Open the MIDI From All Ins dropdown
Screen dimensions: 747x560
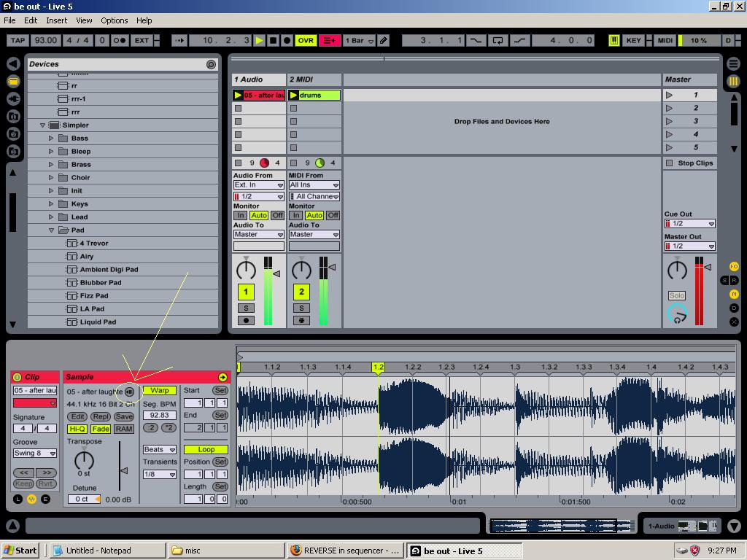click(314, 184)
